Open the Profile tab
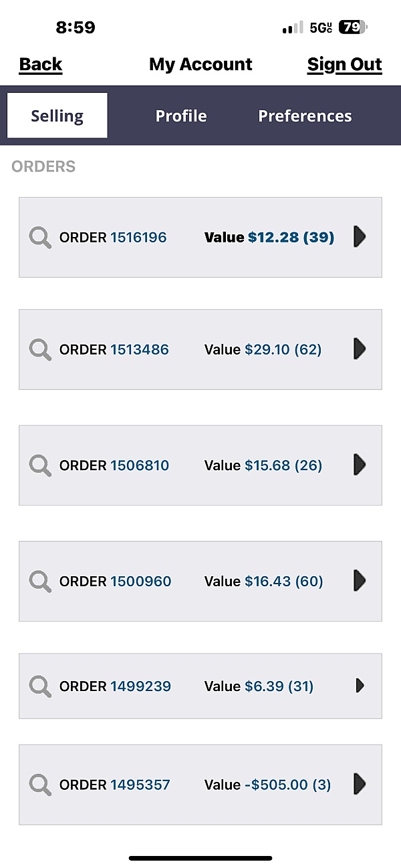Viewport: 401px width, 868px height. tap(181, 116)
